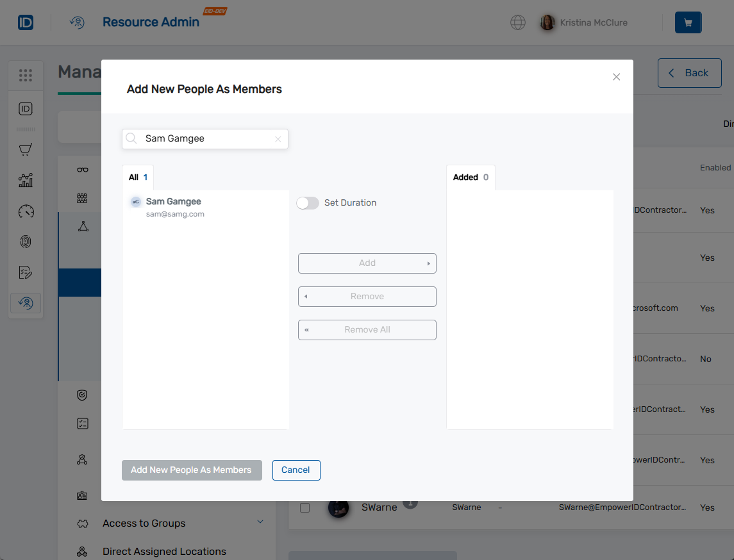734x560 pixels.
Task: Select the ID badge sidebar icon
Action: 26,108
